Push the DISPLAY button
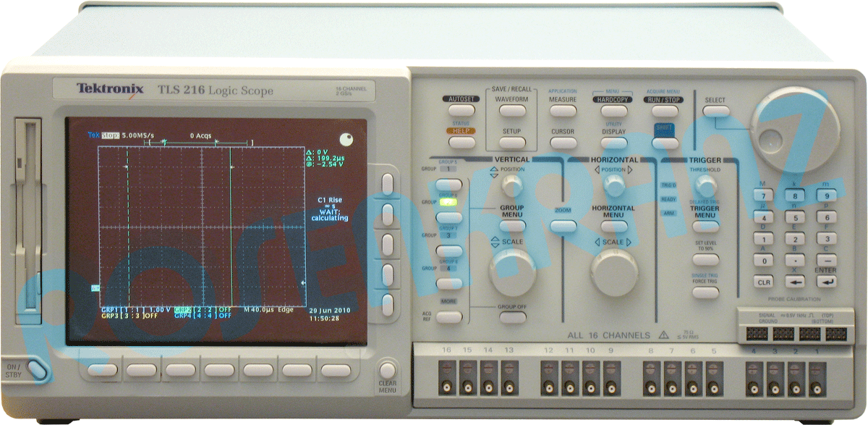Screen dimensions: 868x425 pyautogui.click(x=613, y=143)
